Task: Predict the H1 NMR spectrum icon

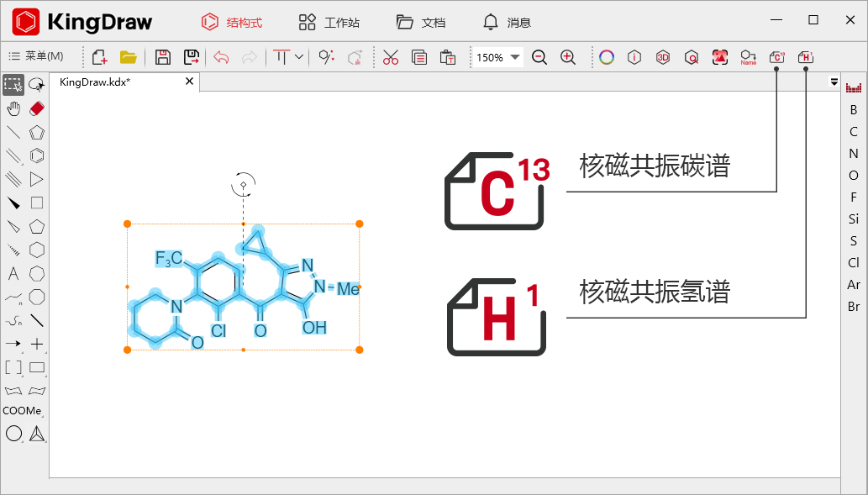Action: tap(806, 57)
